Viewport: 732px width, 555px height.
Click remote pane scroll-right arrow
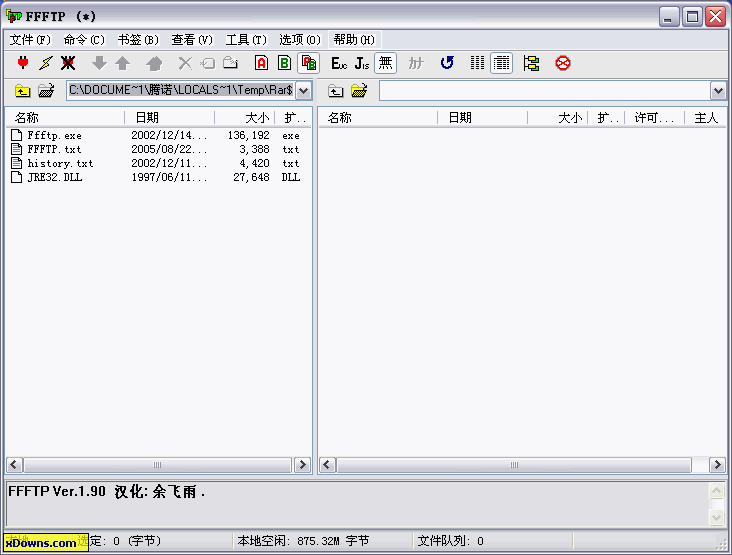(x=717, y=465)
